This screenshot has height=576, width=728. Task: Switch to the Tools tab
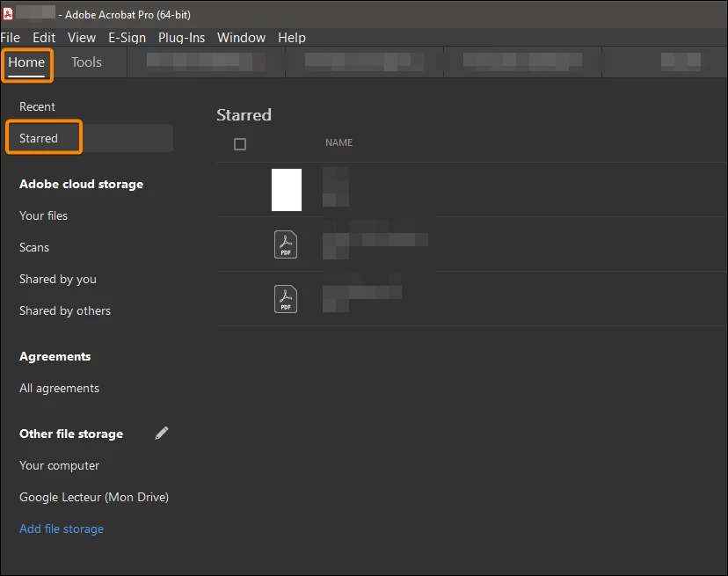86,62
